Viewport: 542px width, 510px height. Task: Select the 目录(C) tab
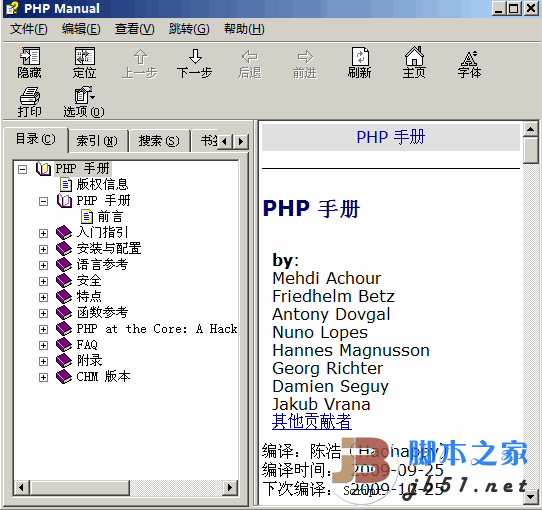coord(36,139)
